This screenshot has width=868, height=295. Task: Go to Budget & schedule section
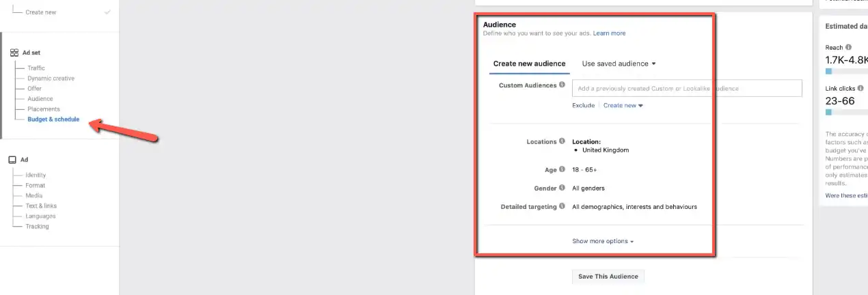click(53, 120)
